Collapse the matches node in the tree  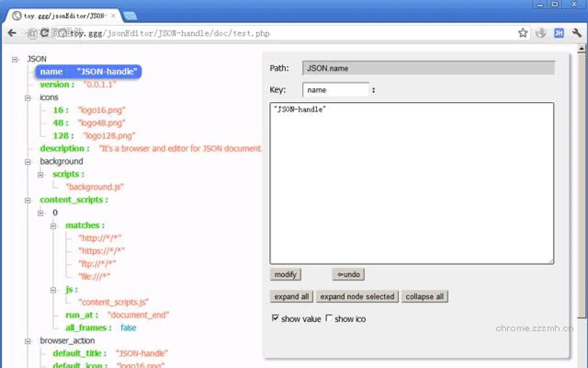(53, 225)
